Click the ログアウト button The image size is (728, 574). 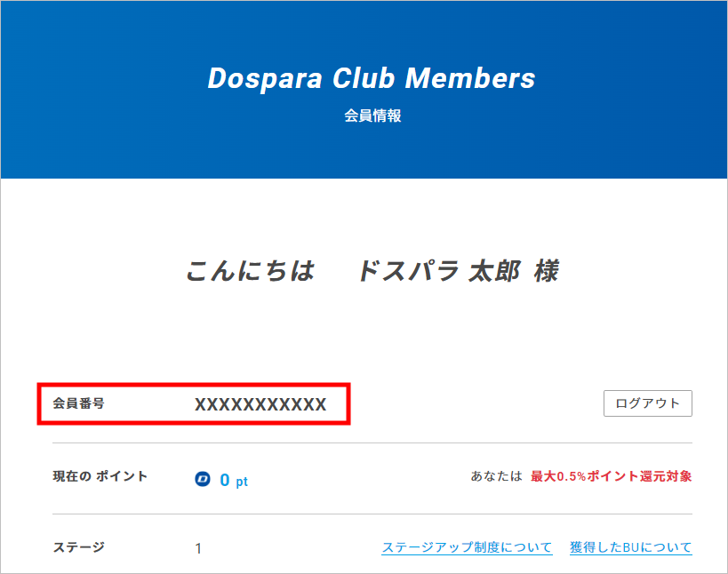[x=648, y=403]
